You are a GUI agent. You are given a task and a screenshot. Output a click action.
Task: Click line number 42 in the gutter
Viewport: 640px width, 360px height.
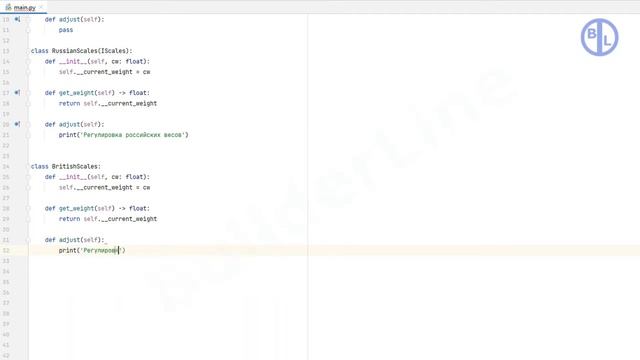click(6, 355)
